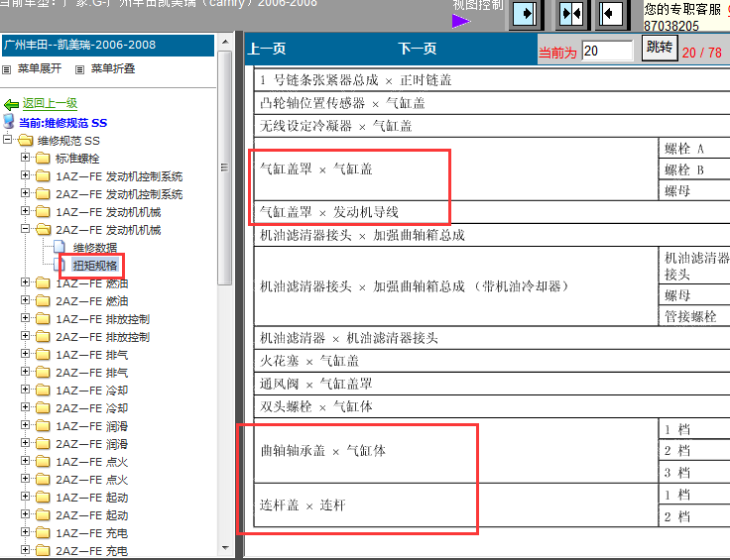
Task: Collapse the root 维修规范 SS node
Action: point(8,139)
